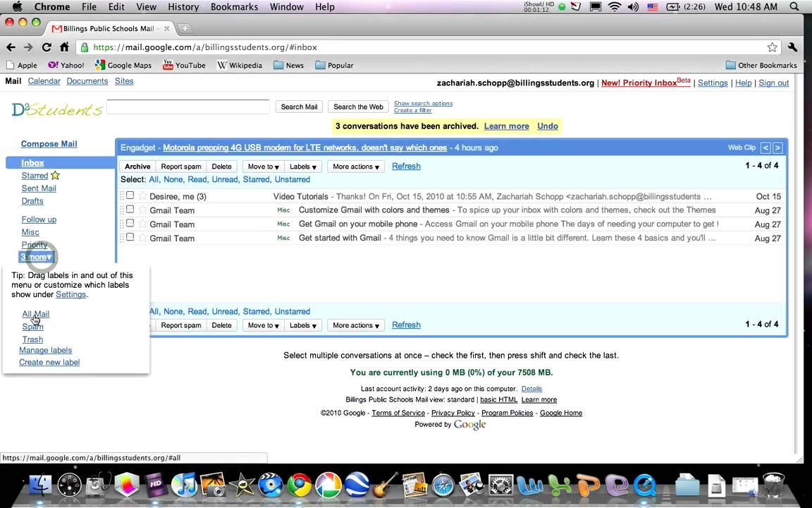
Task: Open top More actions dropdown
Action: click(x=356, y=167)
